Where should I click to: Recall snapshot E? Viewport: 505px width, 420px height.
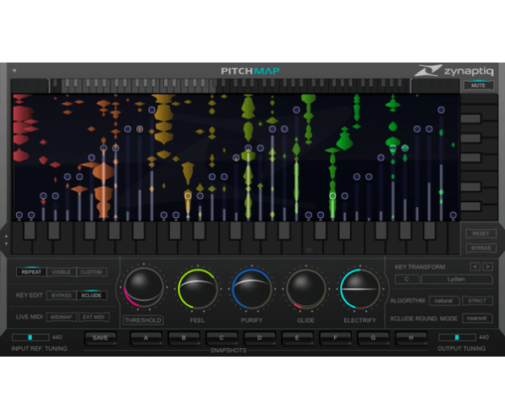[x=297, y=338]
